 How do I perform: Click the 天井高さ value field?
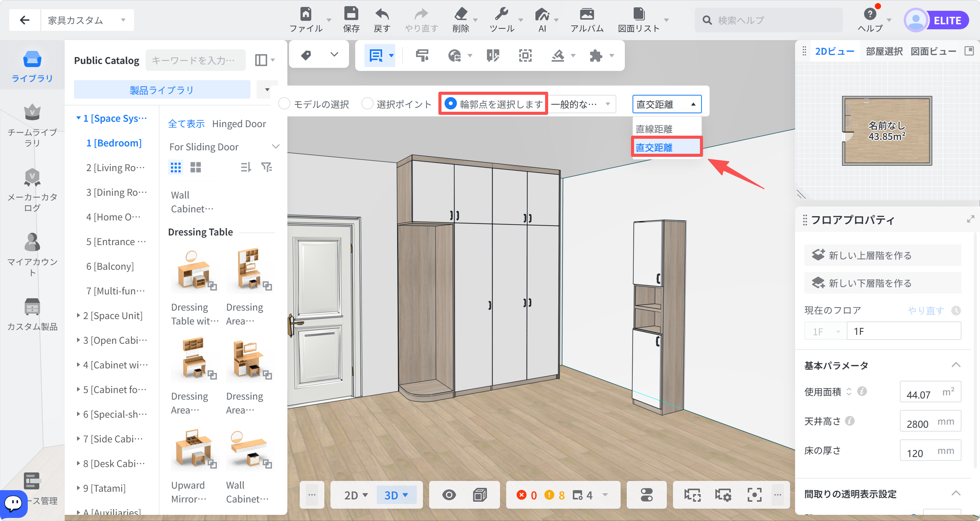tap(930, 421)
